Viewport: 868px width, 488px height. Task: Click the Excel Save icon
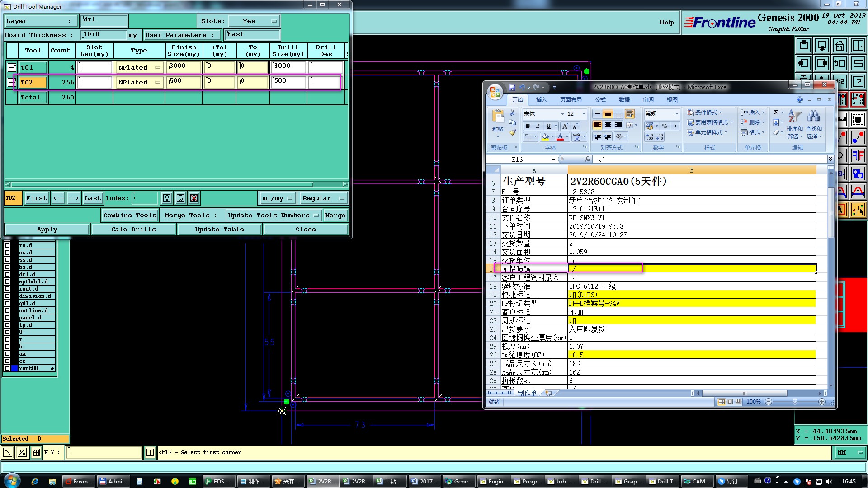512,87
